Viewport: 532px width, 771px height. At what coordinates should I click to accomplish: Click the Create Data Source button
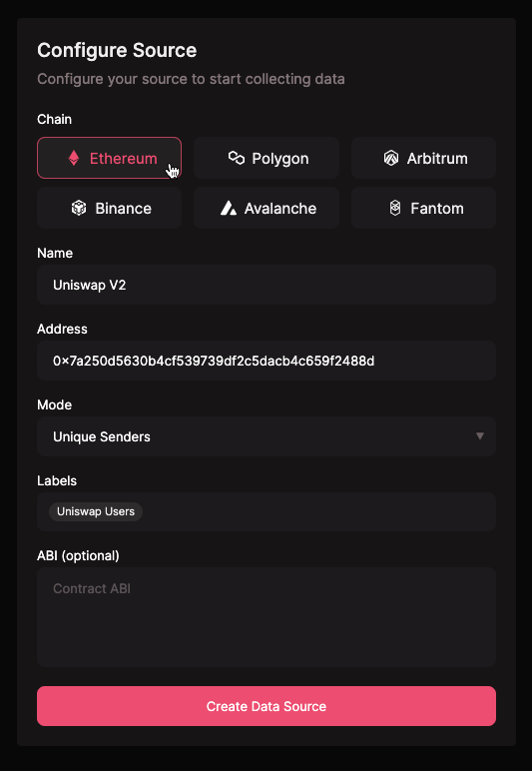coord(266,706)
